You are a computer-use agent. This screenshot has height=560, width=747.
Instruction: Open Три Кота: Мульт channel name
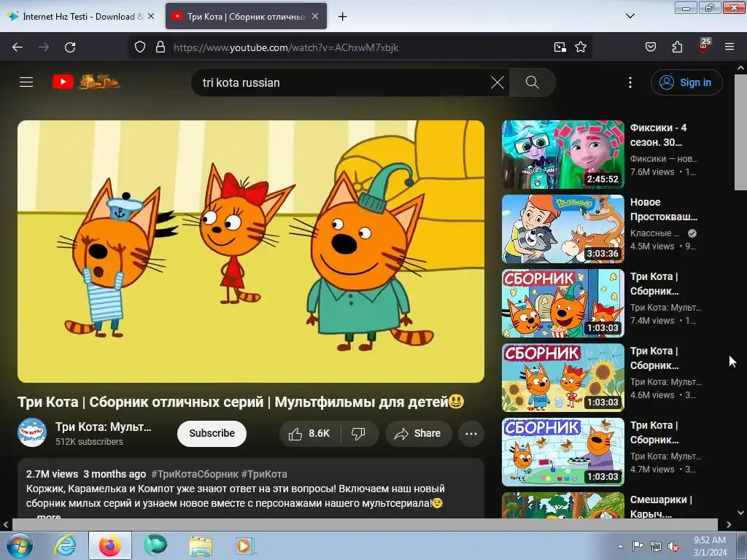click(x=104, y=427)
